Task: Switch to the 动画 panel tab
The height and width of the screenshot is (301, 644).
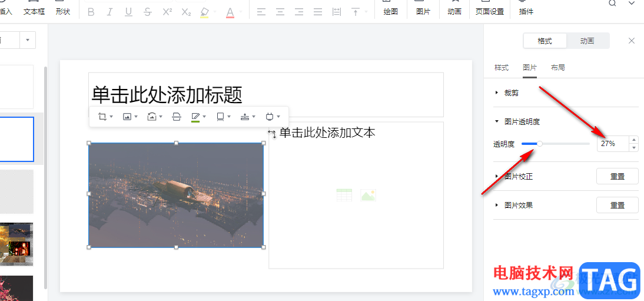Action: (x=587, y=41)
